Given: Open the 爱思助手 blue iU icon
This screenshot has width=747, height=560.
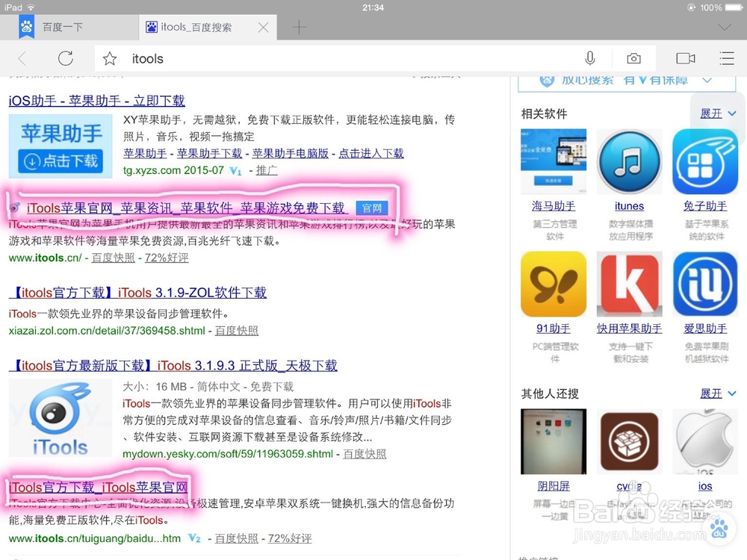Looking at the screenshot, I should pos(705,284).
